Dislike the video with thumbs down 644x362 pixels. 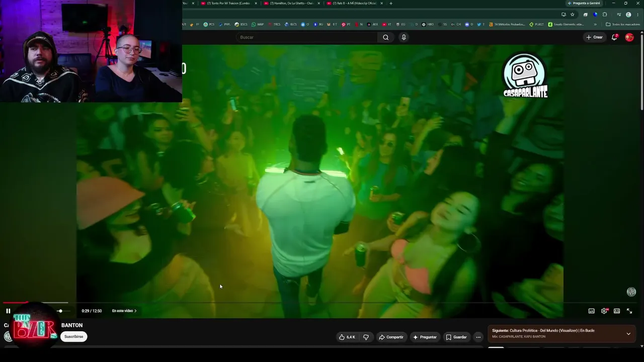pyautogui.click(x=366, y=337)
